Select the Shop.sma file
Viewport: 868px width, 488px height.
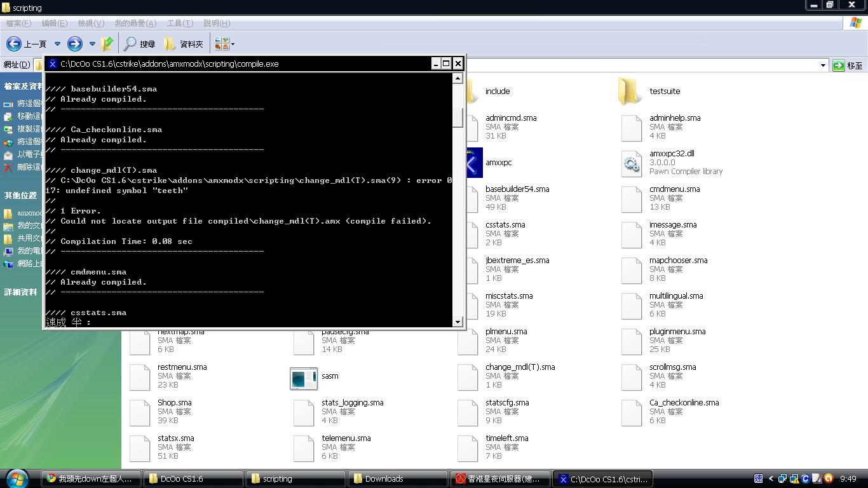[x=174, y=403]
